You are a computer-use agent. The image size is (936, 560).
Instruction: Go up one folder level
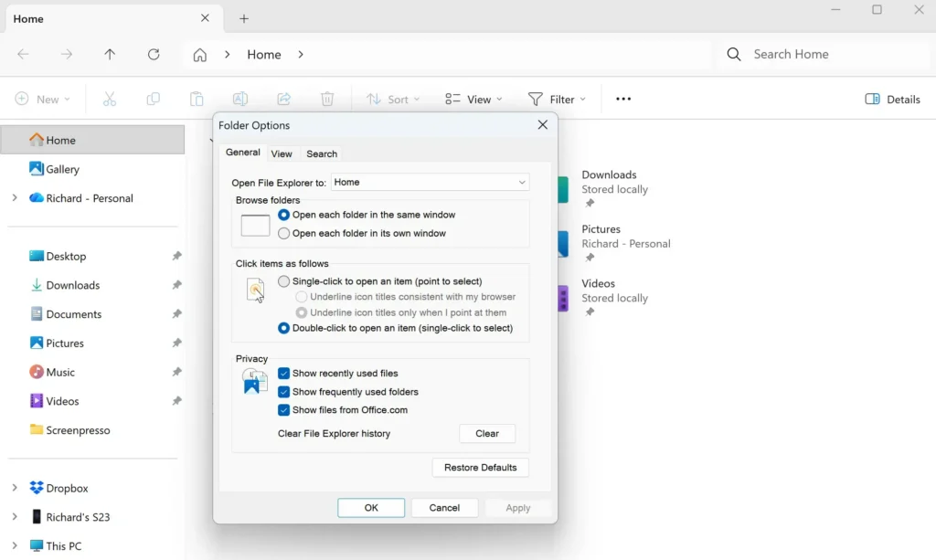coord(110,54)
